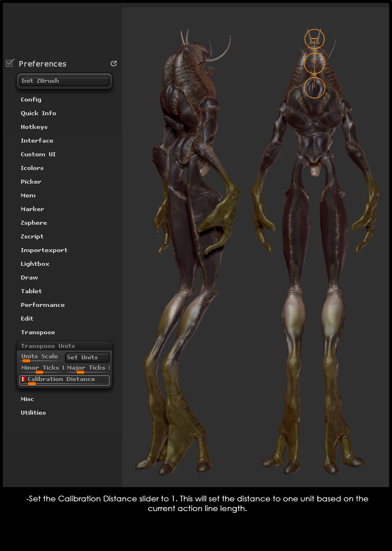Viewport: 392px width, 551px height.
Task: Adjust the Major Ticks slider
Action: coord(87,368)
